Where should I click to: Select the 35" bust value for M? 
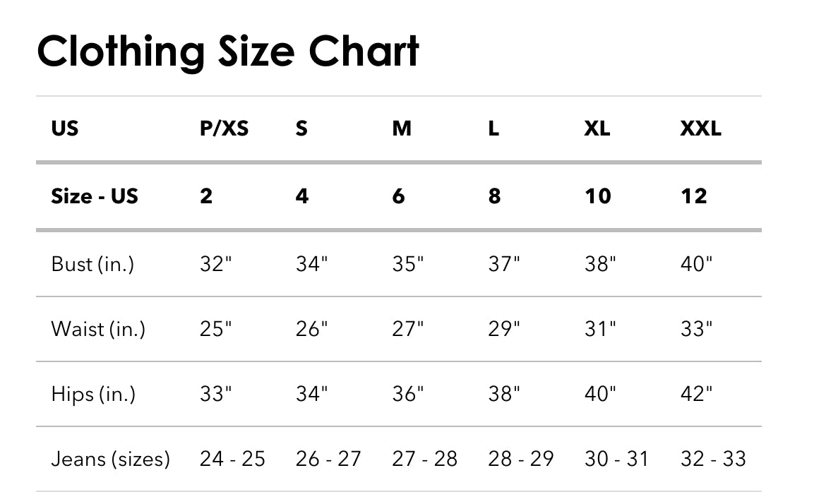[408, 264]
